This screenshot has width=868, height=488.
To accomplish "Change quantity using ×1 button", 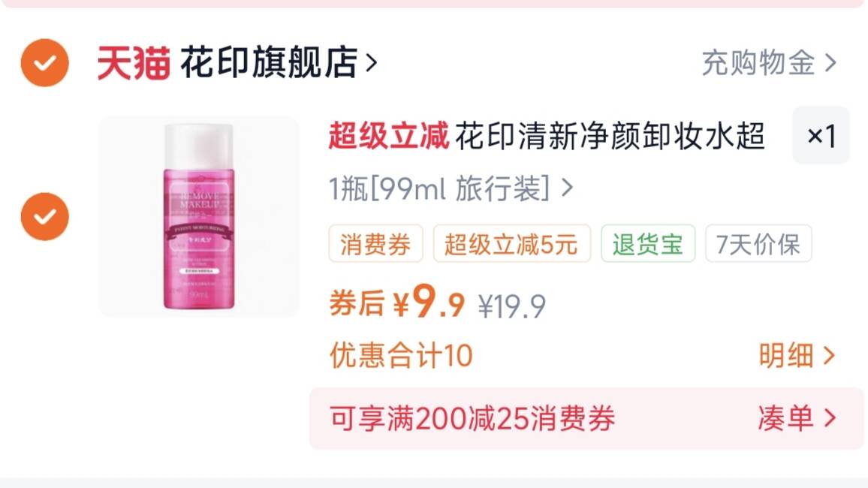I will pos(821,136).
